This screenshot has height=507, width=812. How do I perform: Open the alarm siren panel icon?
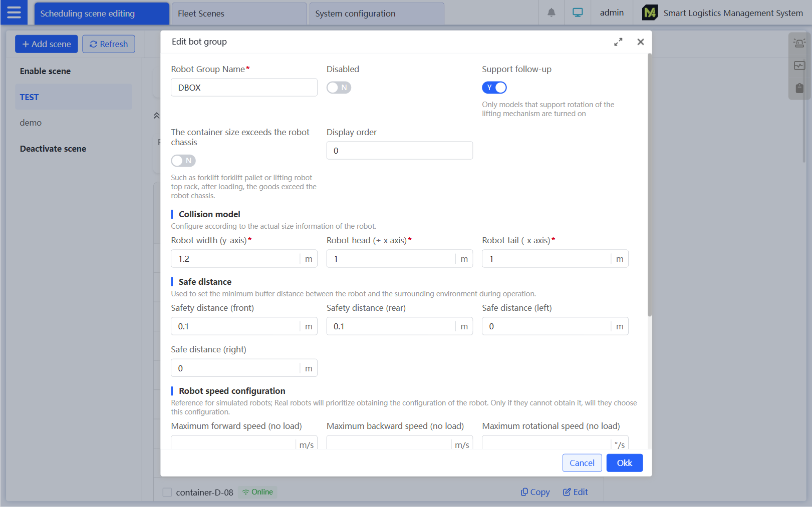point(799,43)
